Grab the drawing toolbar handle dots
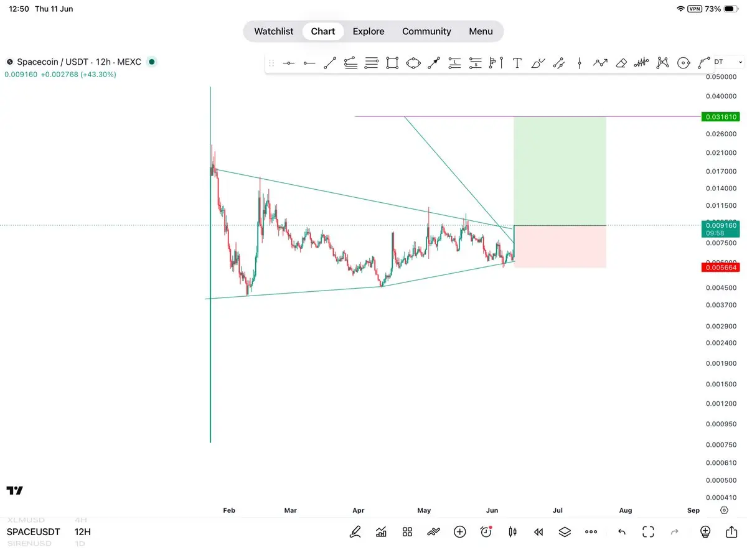 (271, 63)
